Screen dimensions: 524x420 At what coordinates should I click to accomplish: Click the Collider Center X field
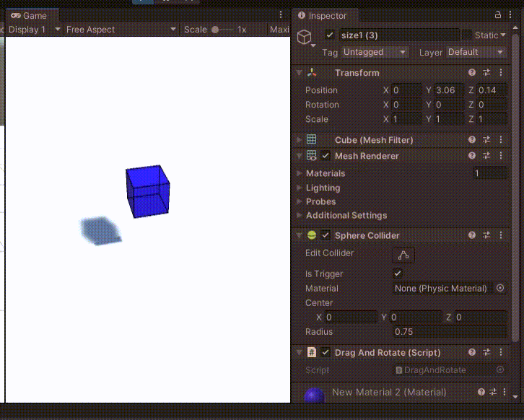351,317
